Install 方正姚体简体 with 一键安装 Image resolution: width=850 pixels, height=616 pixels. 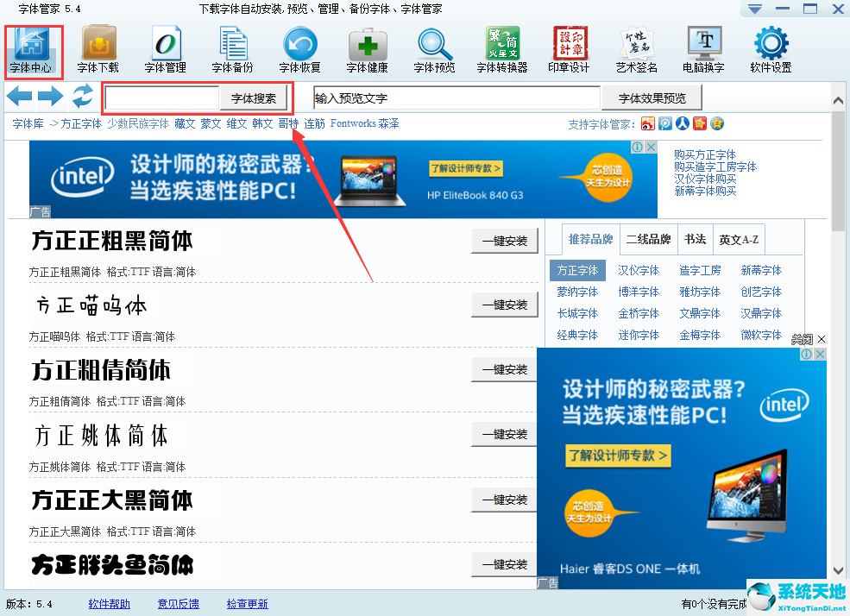click(x=505, y=434)
